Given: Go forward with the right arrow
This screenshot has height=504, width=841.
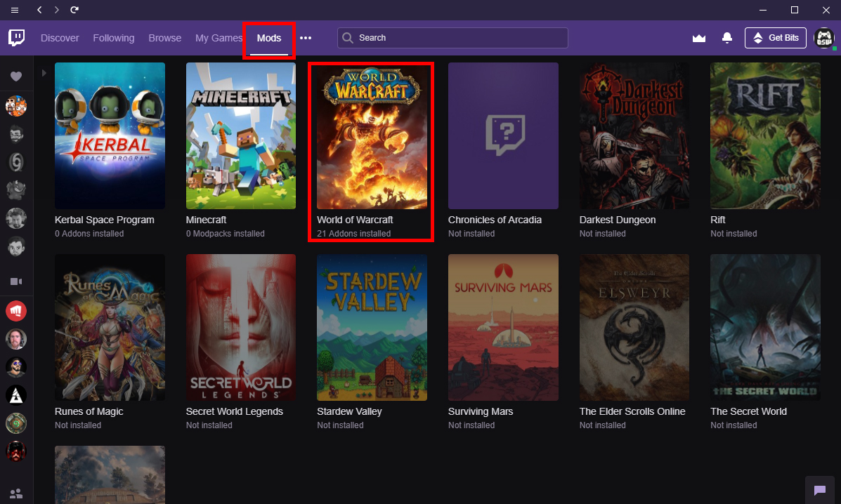Looking at the screenshot, I should pyautogui.click(x=56, y=10).
